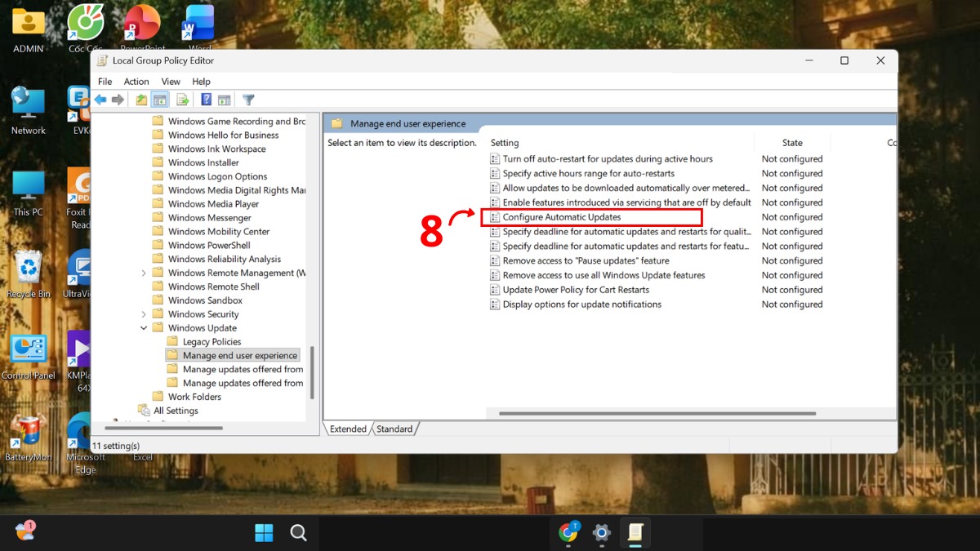Open Help using the question mark toolbar icon

pyautogui.click(x=207, y=100)
